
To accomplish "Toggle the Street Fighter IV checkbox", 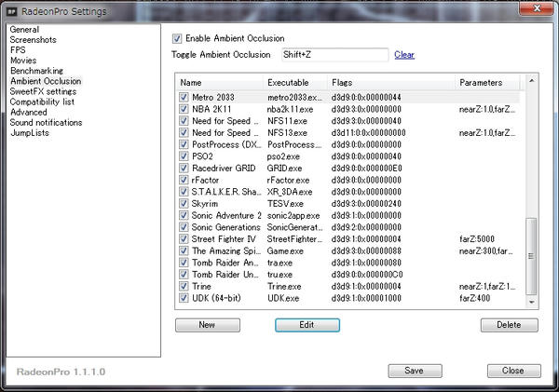I will 184,238.
